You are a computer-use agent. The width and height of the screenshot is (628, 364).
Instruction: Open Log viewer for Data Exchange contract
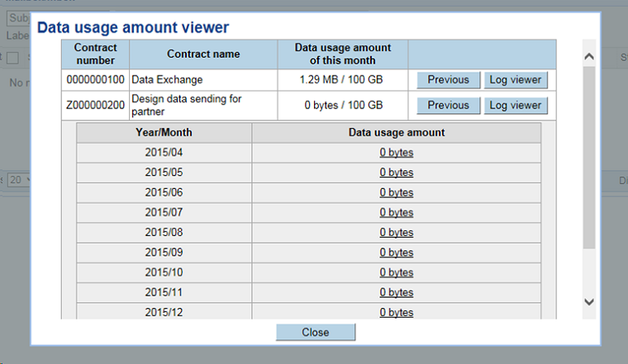tap(515, 80)
